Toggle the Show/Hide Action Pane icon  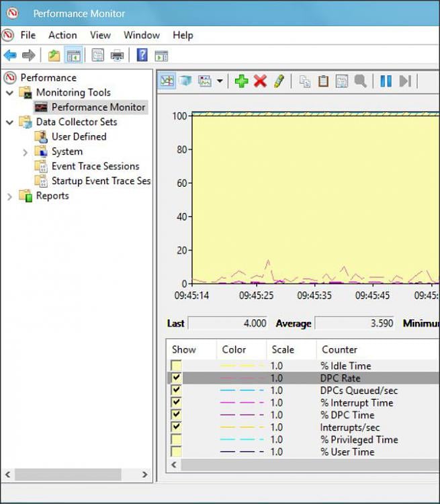tap(161, 56)
